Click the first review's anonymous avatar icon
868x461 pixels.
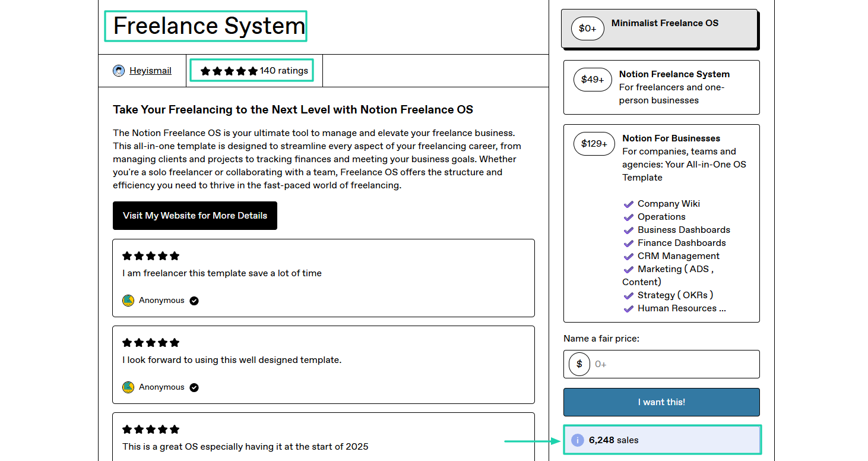click(x=128, y=301)
